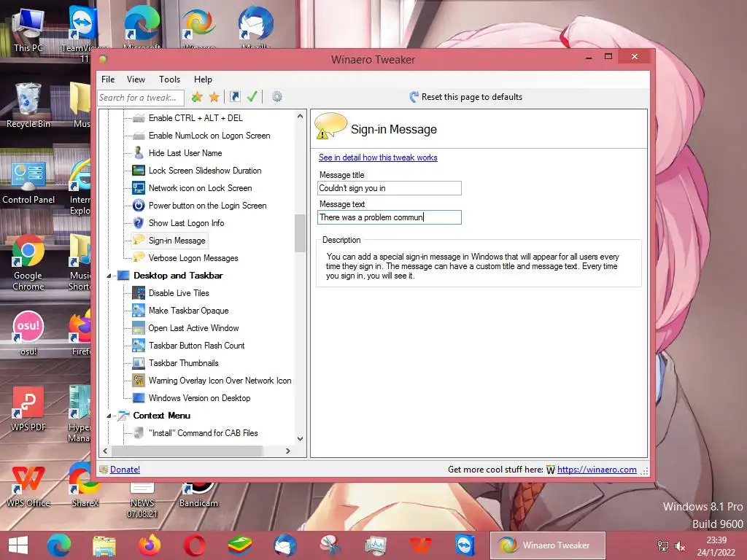Click Reset this page to defaults
Viewport: 747px width, 560px height.
466,97
